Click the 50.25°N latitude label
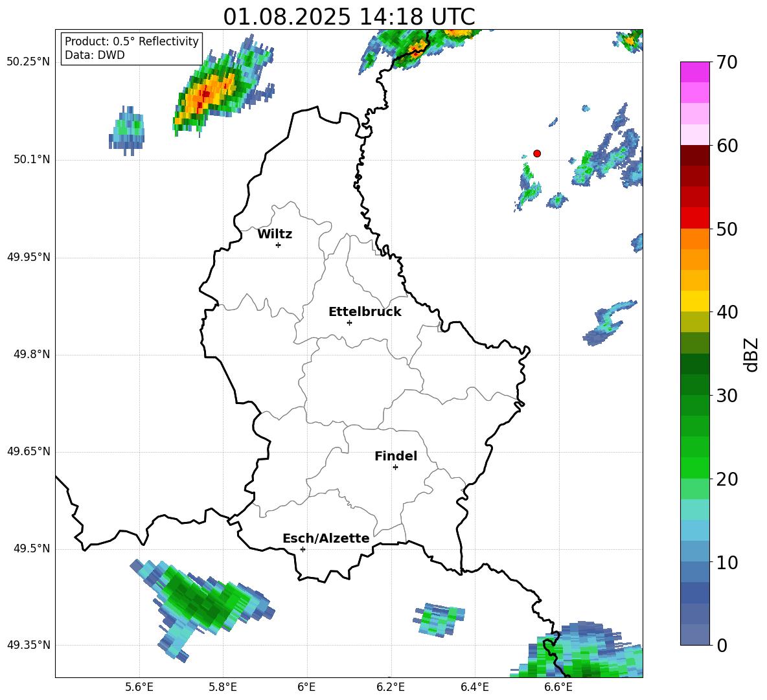This screenshot has height=700, width=767. (29, 62)
